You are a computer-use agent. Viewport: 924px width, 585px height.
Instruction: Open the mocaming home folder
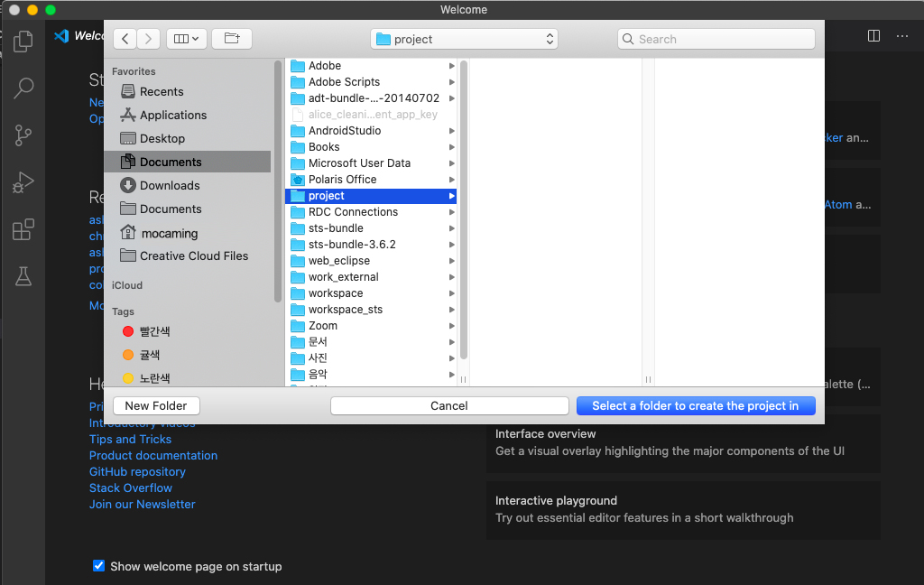click(x=188, y=233)
